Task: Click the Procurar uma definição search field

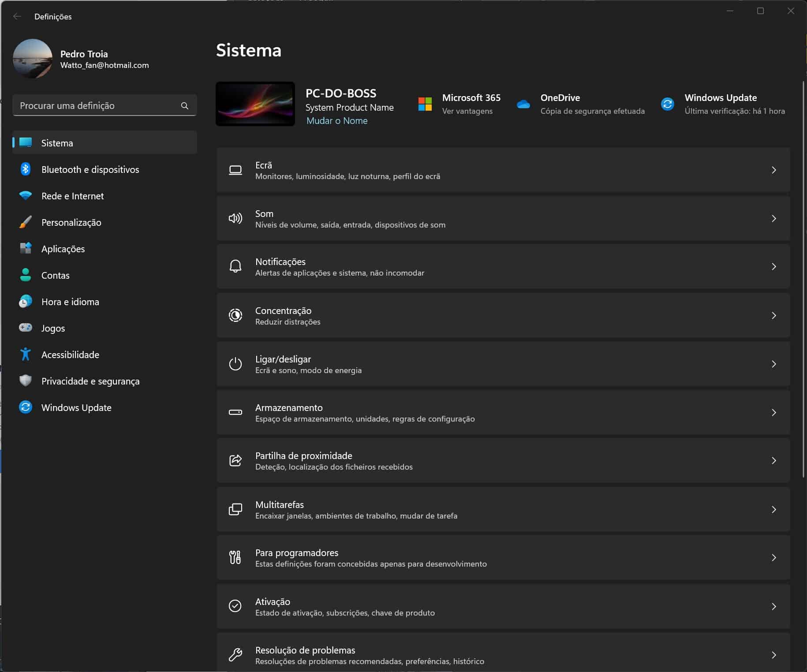Action: 97,106
